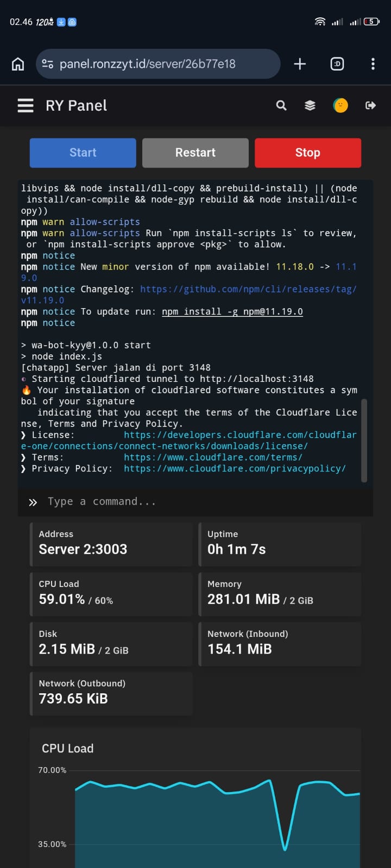Click the blue Start button

pos(83,152)
